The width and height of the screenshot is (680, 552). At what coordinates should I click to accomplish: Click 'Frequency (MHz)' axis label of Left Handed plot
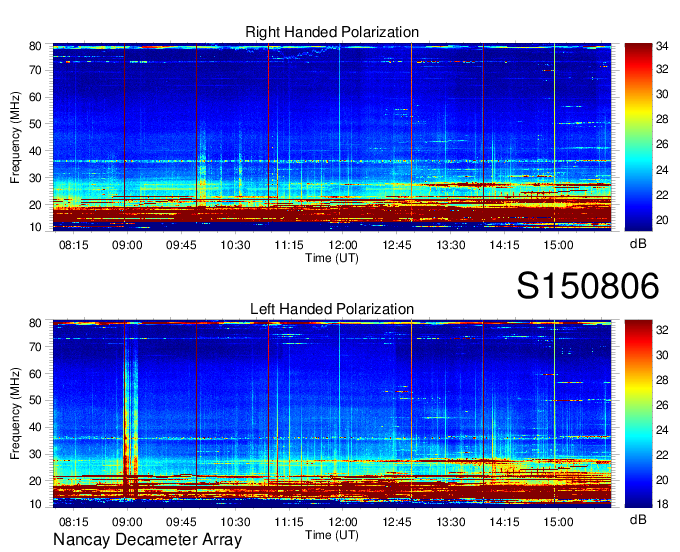15,414
